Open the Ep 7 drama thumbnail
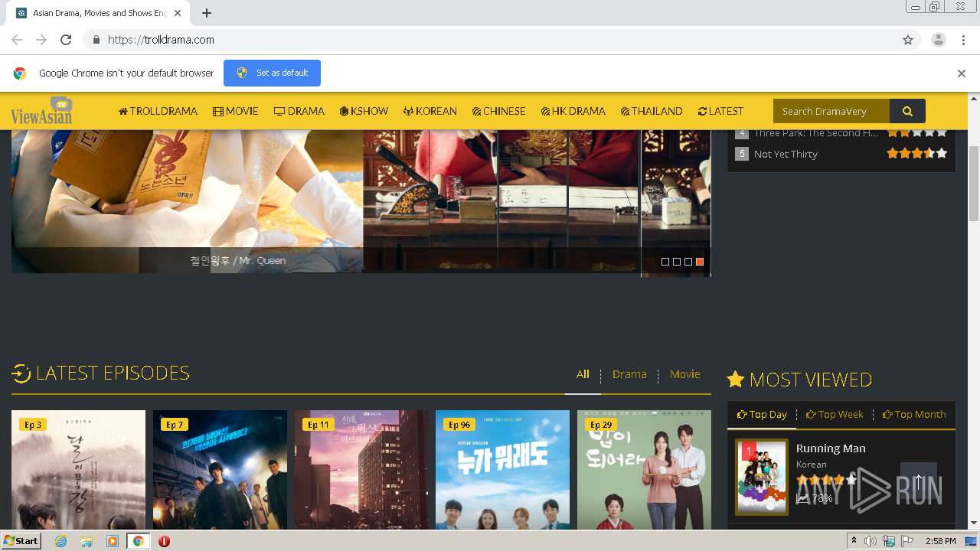980x551 pixels. (x=220, y=470)
